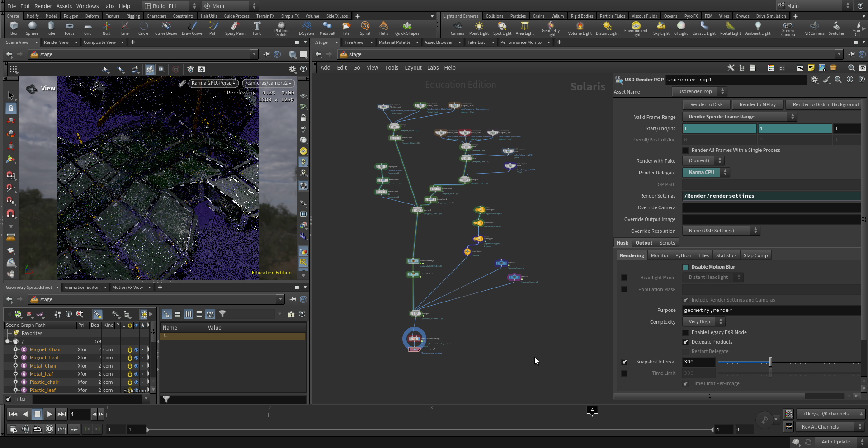The height and width of the screenshot is (448, 868).
Task: Open the Complexity dropdown
Action: (703, 322)
